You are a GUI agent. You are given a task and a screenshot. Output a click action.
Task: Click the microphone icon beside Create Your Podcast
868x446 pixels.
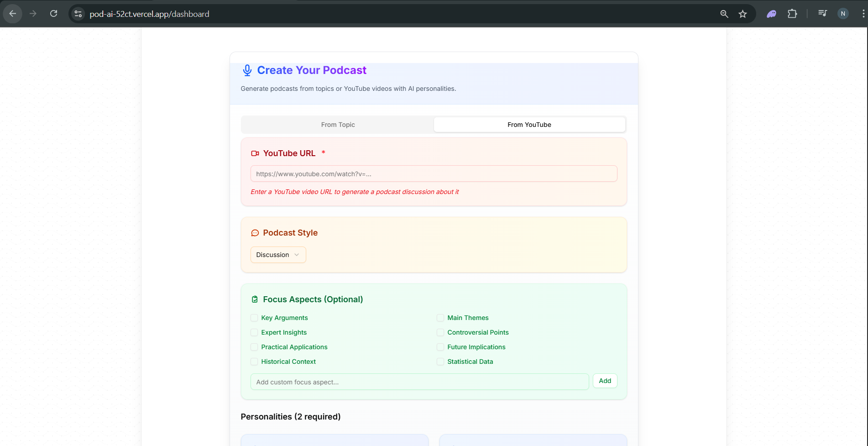tap(247, 70)
